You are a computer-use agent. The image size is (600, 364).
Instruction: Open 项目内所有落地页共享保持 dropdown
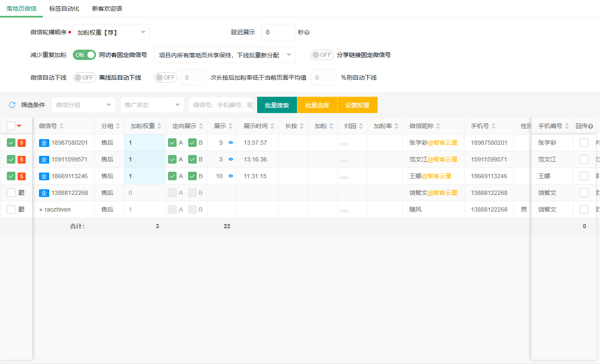tap(225, 55)
